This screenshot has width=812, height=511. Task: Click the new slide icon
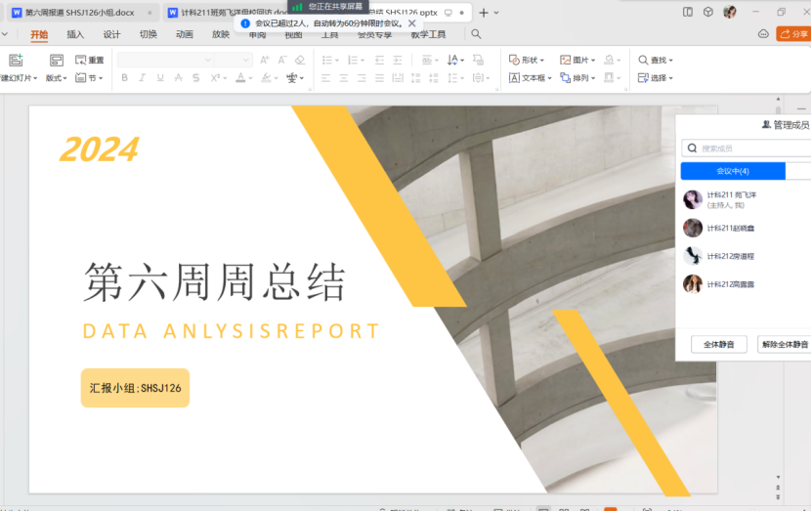tap(16, 61)
